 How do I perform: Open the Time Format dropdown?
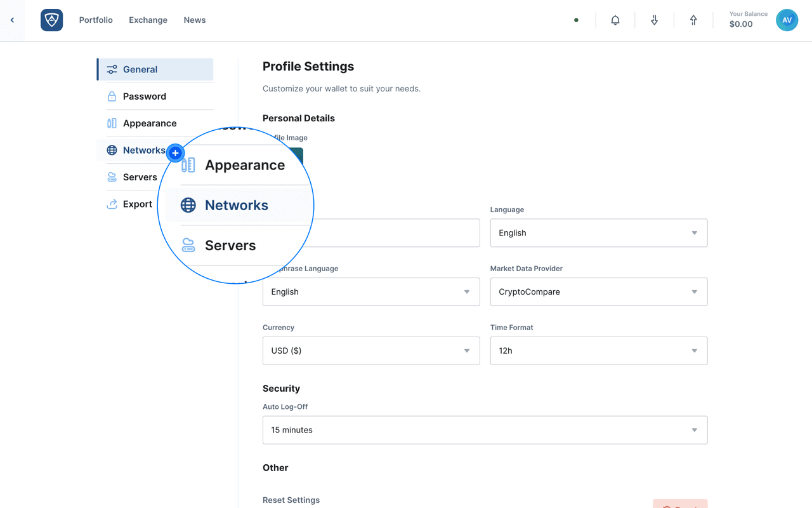(598, 351)
